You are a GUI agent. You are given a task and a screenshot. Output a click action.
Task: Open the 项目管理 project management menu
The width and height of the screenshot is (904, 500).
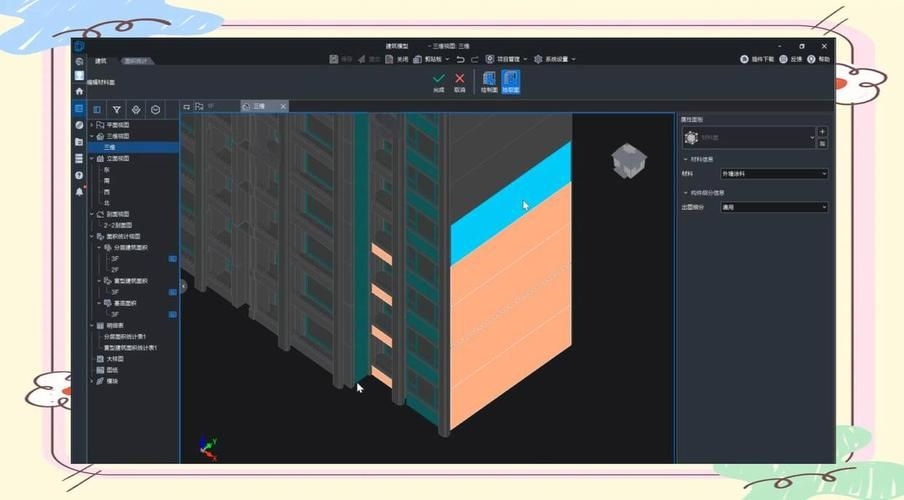515,59
